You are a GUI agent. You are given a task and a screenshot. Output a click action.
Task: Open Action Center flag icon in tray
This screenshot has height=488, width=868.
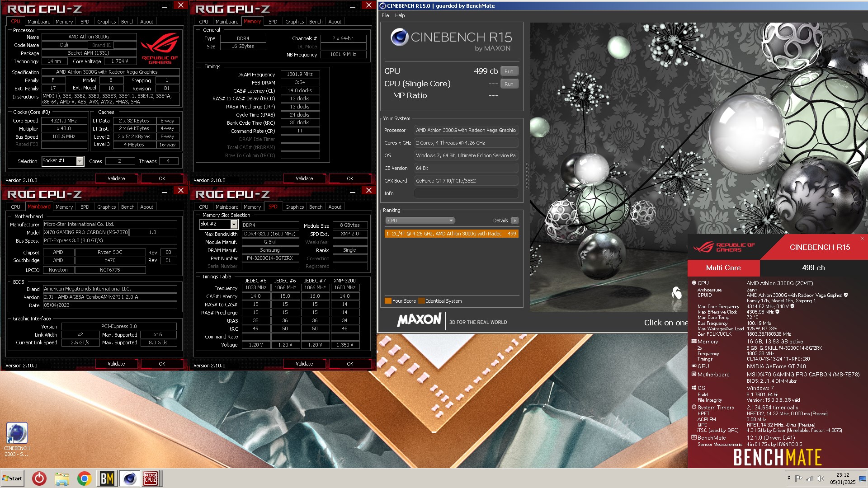coord(798,478)
